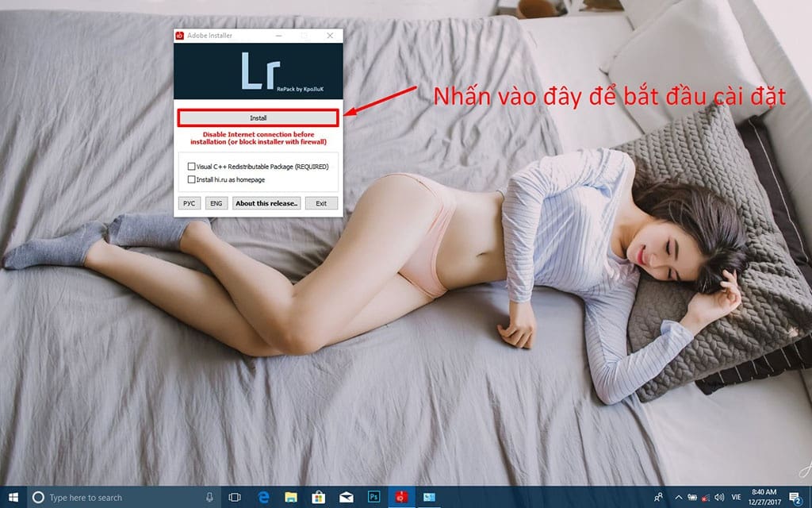Open the Mail app from taskbar
The image size is (812, 508).
pyautogui.click(x=347, y=497)
